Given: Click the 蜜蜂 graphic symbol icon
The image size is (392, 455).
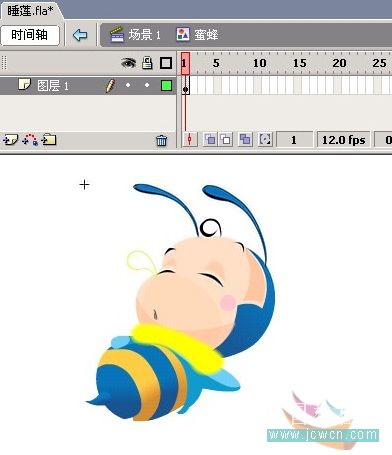Looking at the screenshot, I should pyautogui.click(x=183, y=34).
